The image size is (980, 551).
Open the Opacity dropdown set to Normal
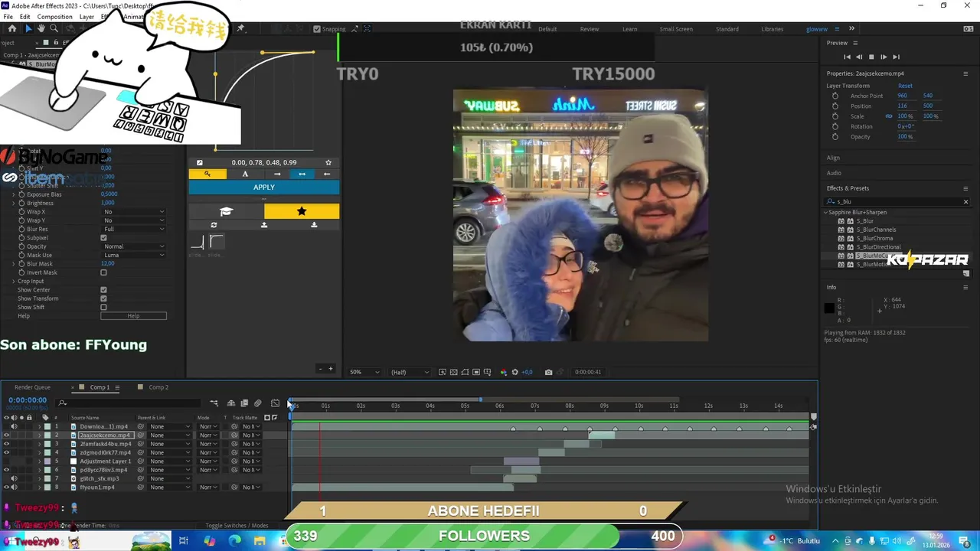[134, 246]
